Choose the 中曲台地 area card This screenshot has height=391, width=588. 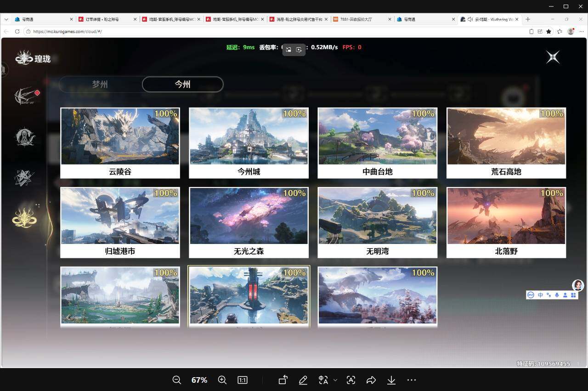[377, 143]
